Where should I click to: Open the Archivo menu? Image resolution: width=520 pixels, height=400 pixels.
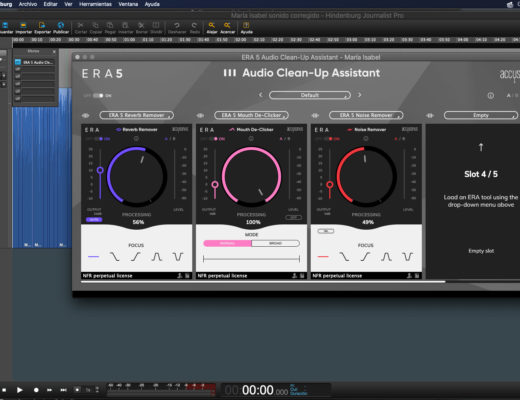coord(28,4)
